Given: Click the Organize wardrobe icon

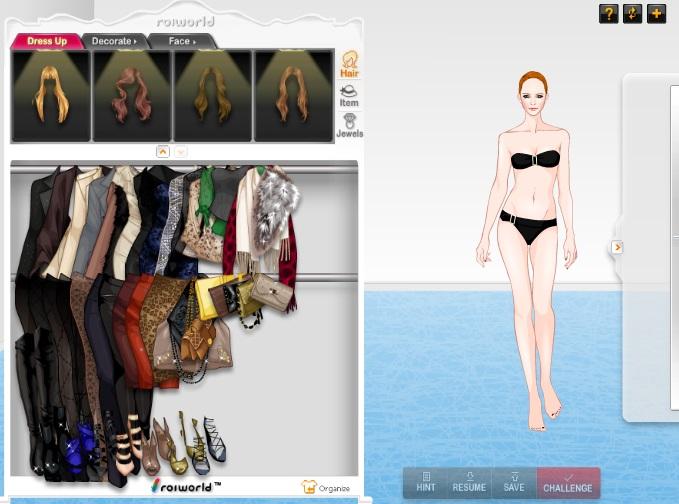Looking at the screenshot, I should (x=326, y=487).
